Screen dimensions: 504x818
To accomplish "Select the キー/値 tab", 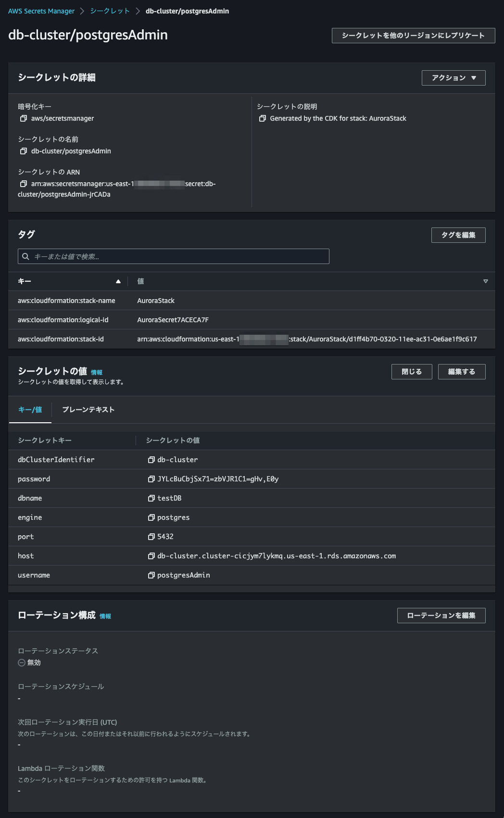I will pyautogui.click(x=30, y=409).
